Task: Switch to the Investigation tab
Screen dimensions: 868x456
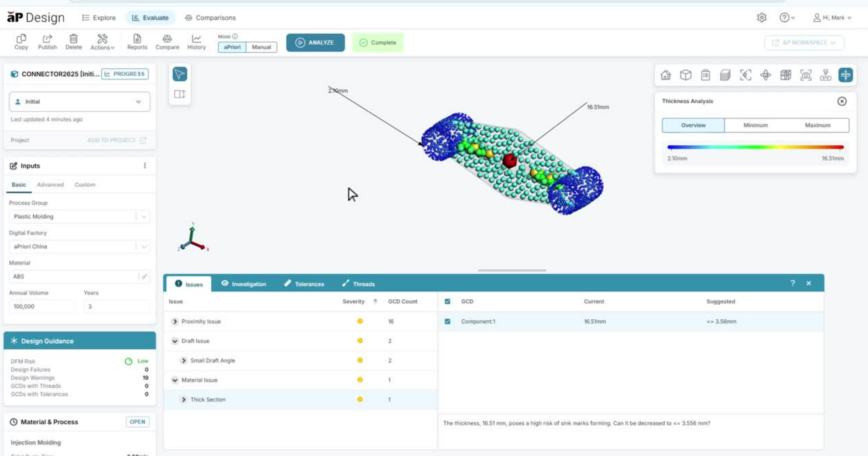Action: [x=244, y=284]
